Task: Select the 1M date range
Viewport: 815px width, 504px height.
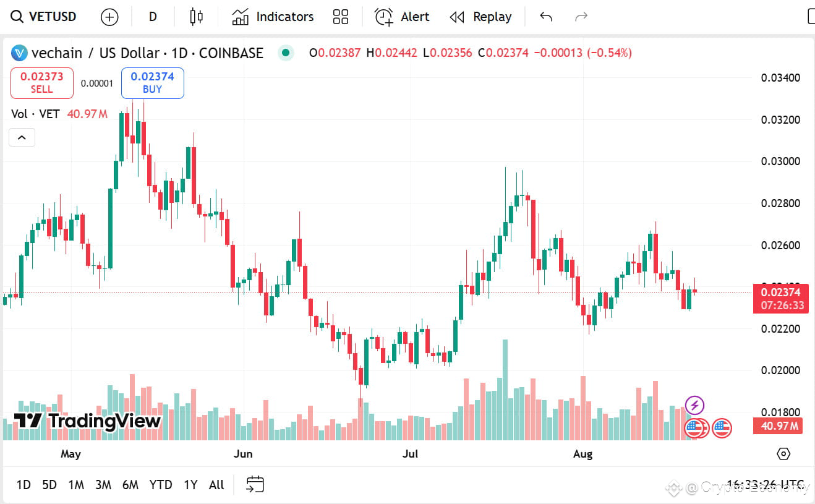Action: 76,485
